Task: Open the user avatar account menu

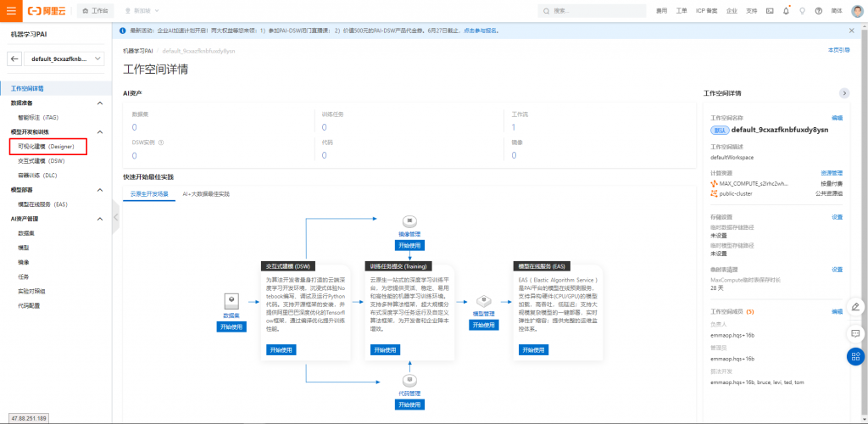Action: pyautogui.click(x=856, y=10)
